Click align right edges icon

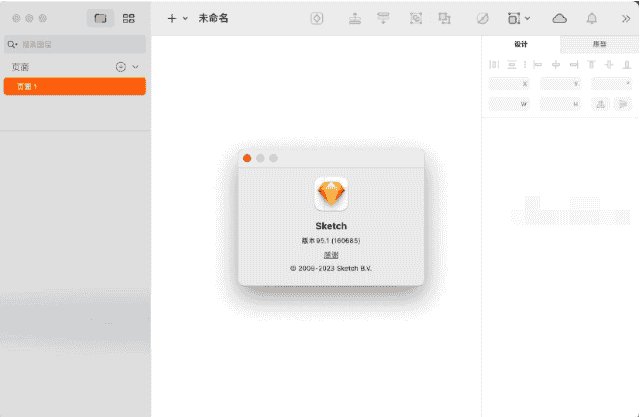pyautogui.click(x=574, y=64)
